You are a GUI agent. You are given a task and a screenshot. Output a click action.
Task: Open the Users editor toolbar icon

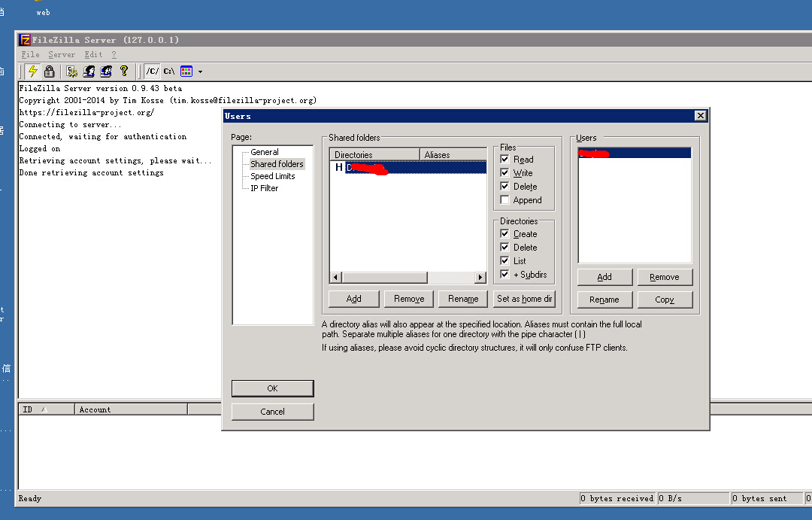(89, 71)
